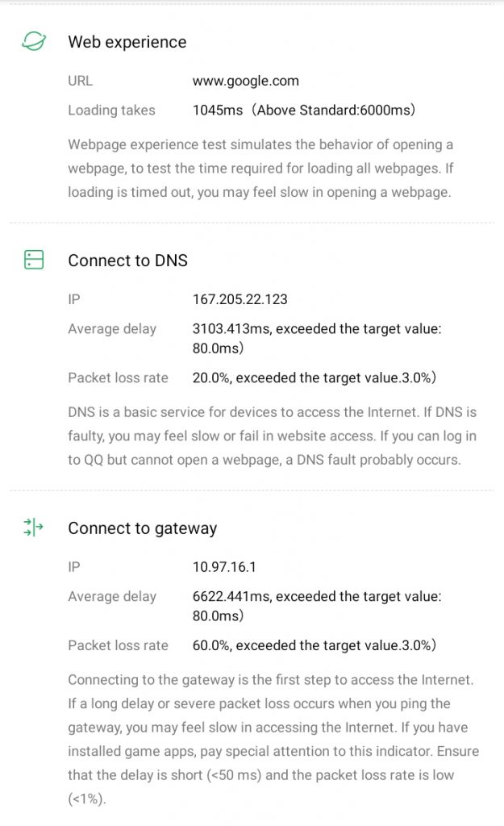
Task: Tap the DNS IP address 167.205.22.123
Action: pos(240,299)
